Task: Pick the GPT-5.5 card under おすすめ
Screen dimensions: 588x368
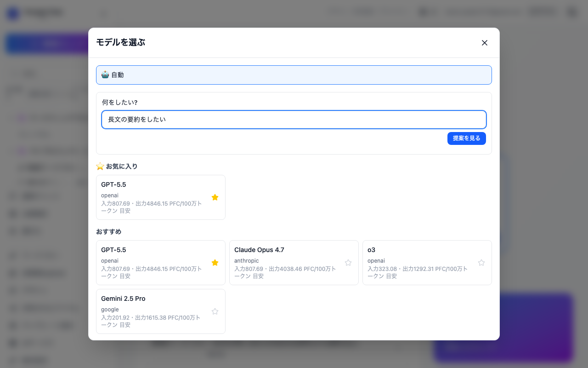Action: pos(161,263)
